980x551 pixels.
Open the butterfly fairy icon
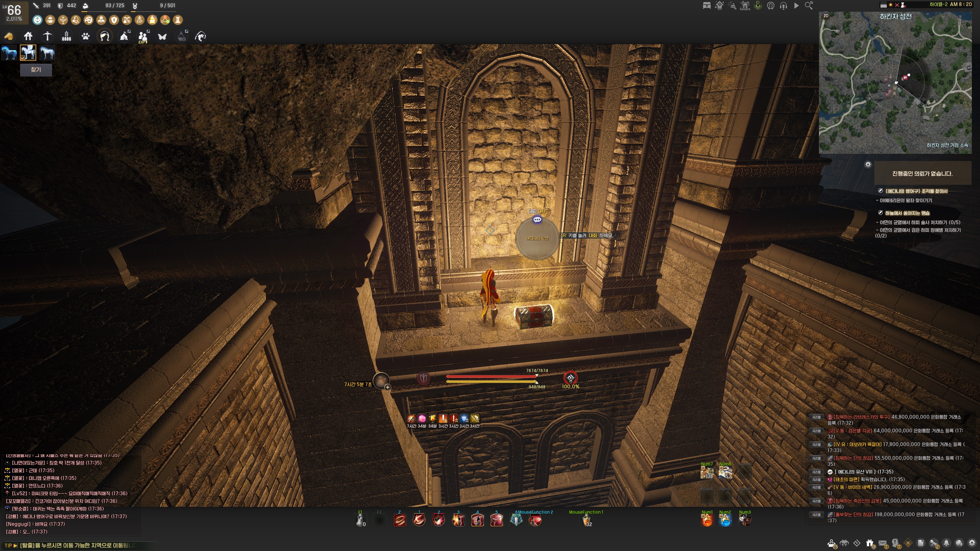click(163, 36)
